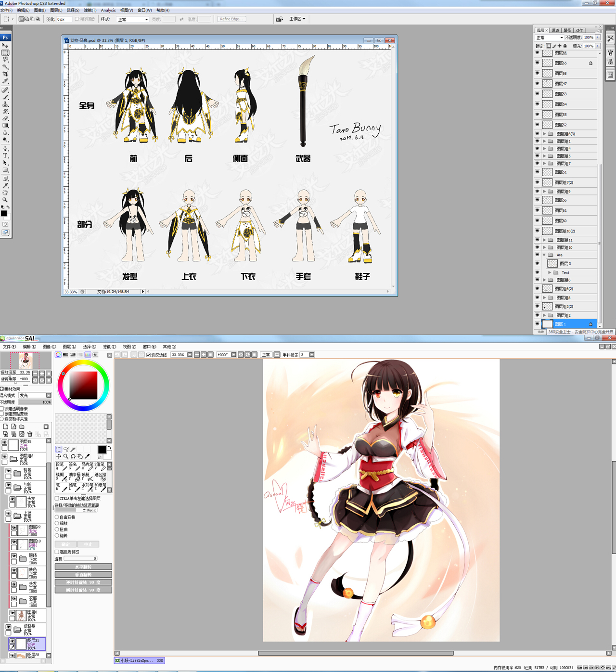
Task: Collapse the Ara layer group
Action: (544, 255)
